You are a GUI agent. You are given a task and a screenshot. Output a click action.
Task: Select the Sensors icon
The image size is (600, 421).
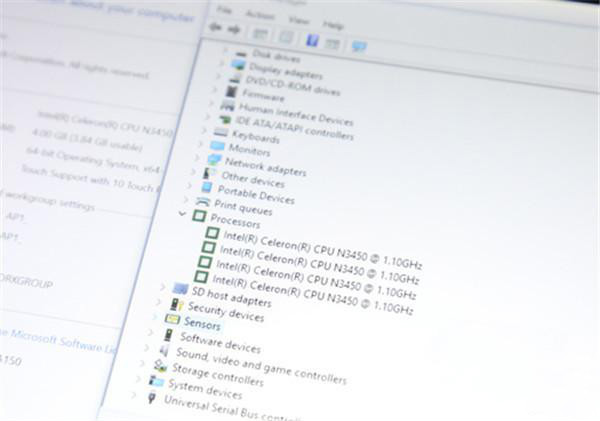click(x=172, y=318)
